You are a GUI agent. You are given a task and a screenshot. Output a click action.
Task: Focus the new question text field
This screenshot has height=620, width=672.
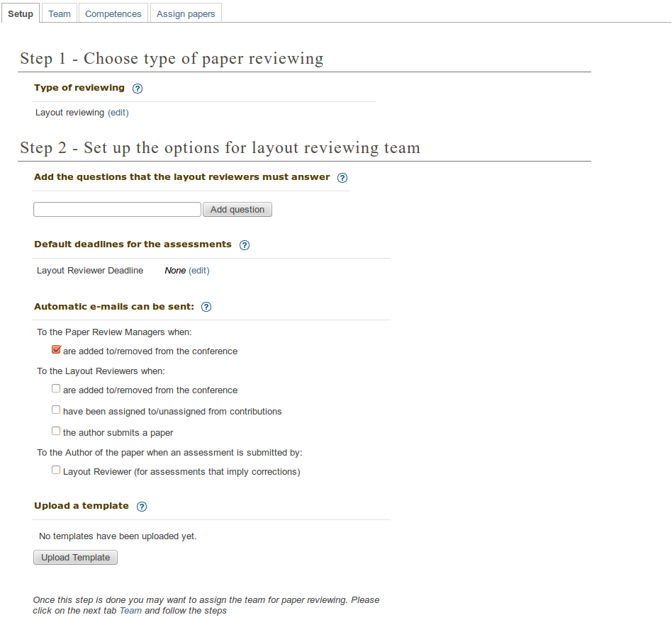(117, 210)
